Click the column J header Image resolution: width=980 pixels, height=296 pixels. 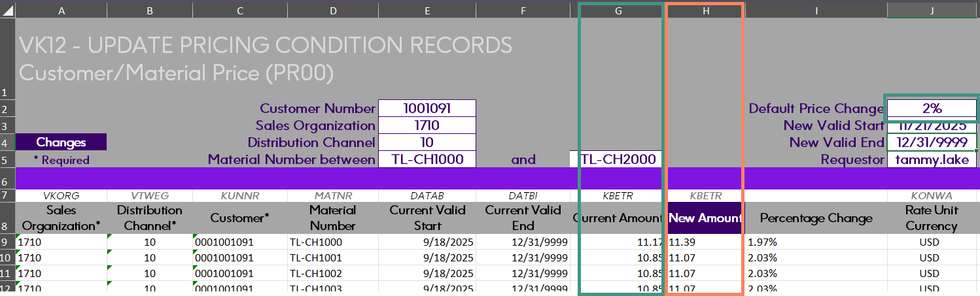[x=932, y=11]
